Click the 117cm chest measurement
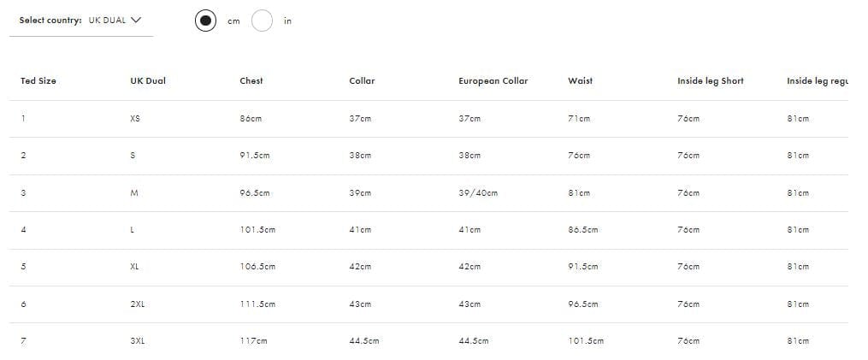Image resolution: width=868 pixels, height=360 pixels. tap(253, 341)
